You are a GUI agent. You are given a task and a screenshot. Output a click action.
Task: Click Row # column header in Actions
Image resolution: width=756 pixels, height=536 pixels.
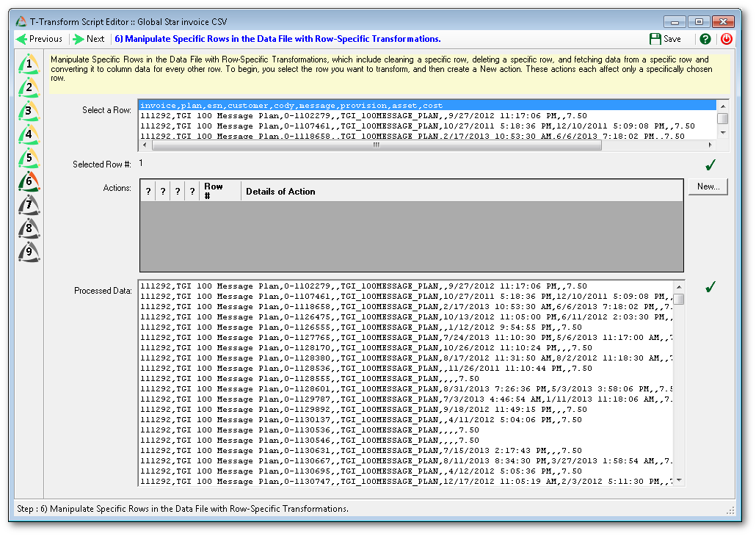click(x=220, y=191)
